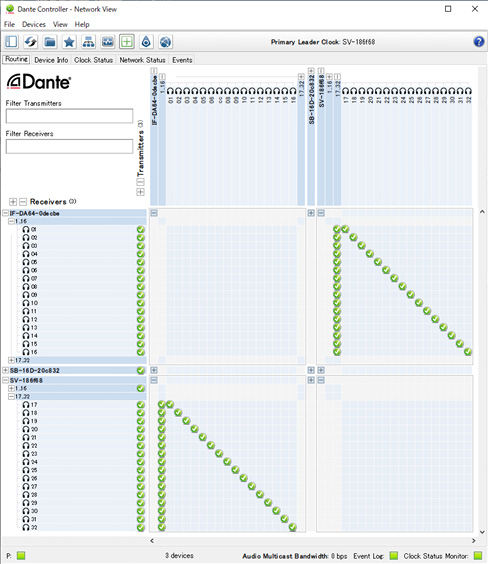Click transmitter channel 17 headphone header
The height and width of the screenshot is (564, 488).
coord(346,91)
